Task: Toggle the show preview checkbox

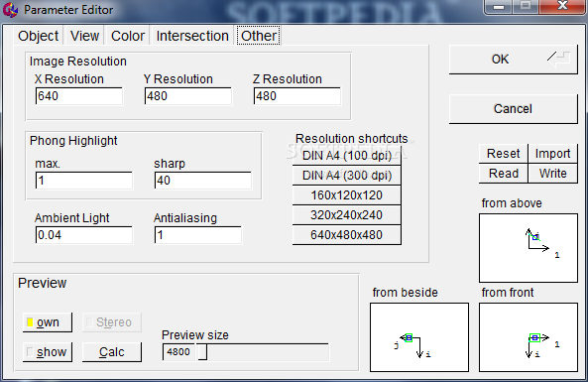Action: pos(48,352)
